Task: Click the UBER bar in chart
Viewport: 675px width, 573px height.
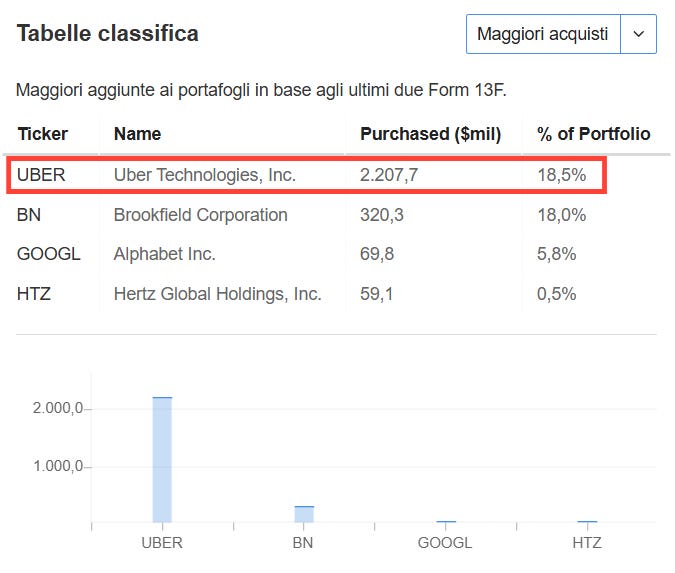Action: 162,460
